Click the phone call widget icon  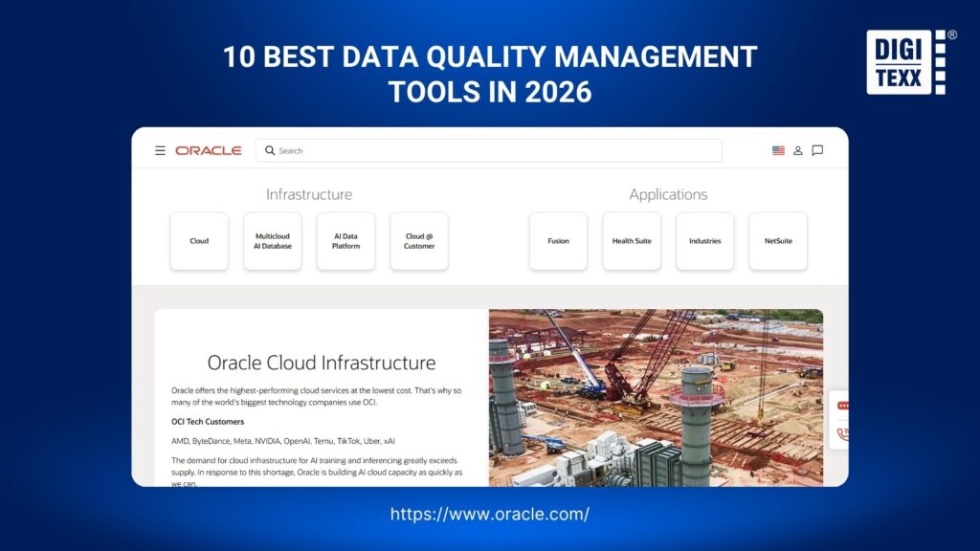(x=843, y=433)
